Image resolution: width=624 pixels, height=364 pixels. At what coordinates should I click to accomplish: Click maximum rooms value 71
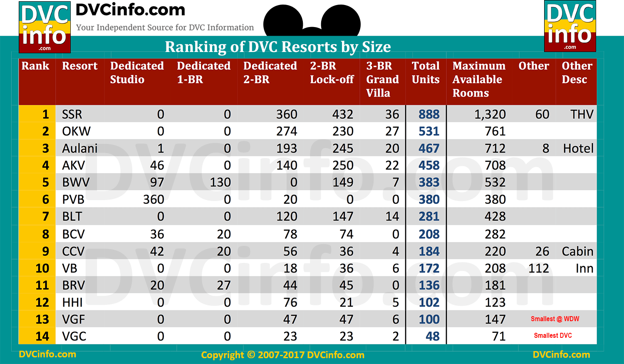pos(499,336)
